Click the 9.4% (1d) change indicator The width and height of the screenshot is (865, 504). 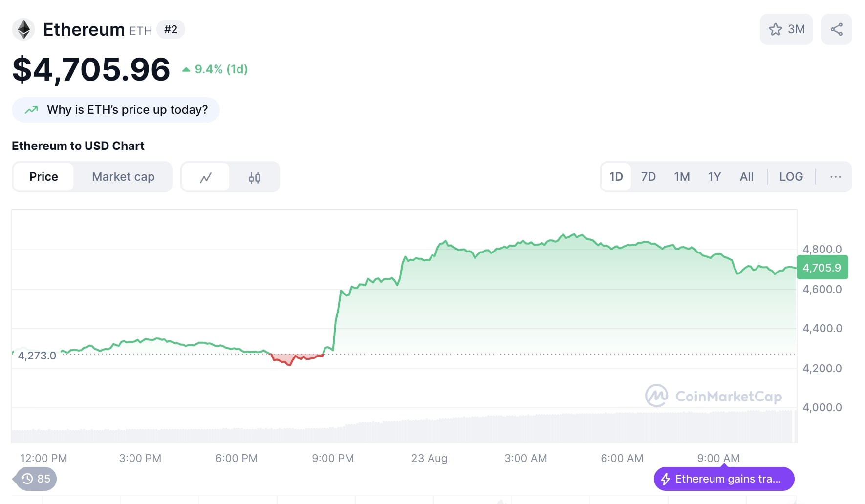[215, 69]
